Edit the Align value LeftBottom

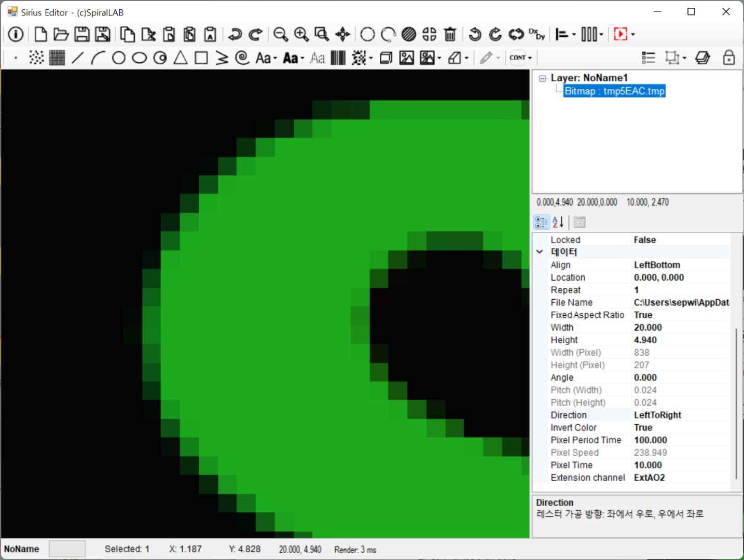coord(681,265)
